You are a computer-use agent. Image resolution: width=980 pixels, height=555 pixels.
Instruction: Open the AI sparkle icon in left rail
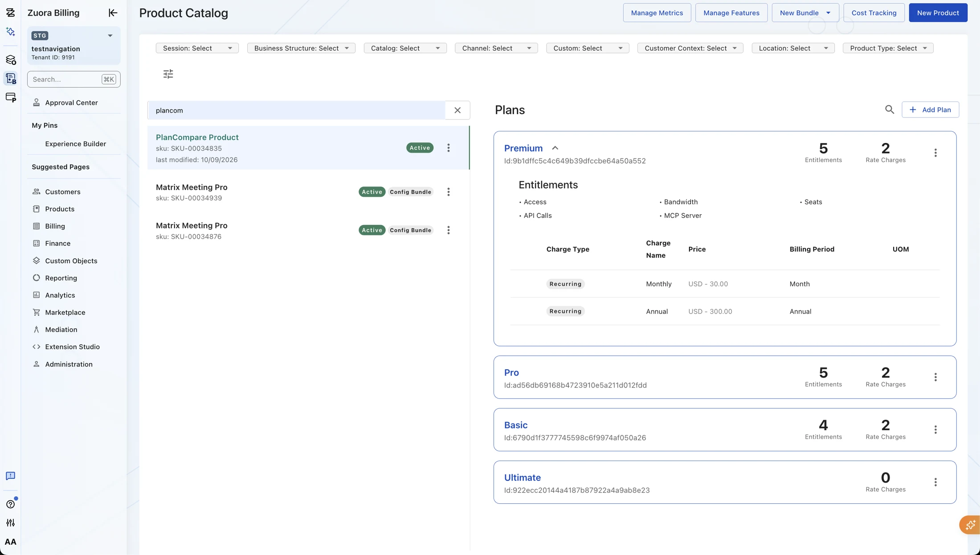point(10,32)
